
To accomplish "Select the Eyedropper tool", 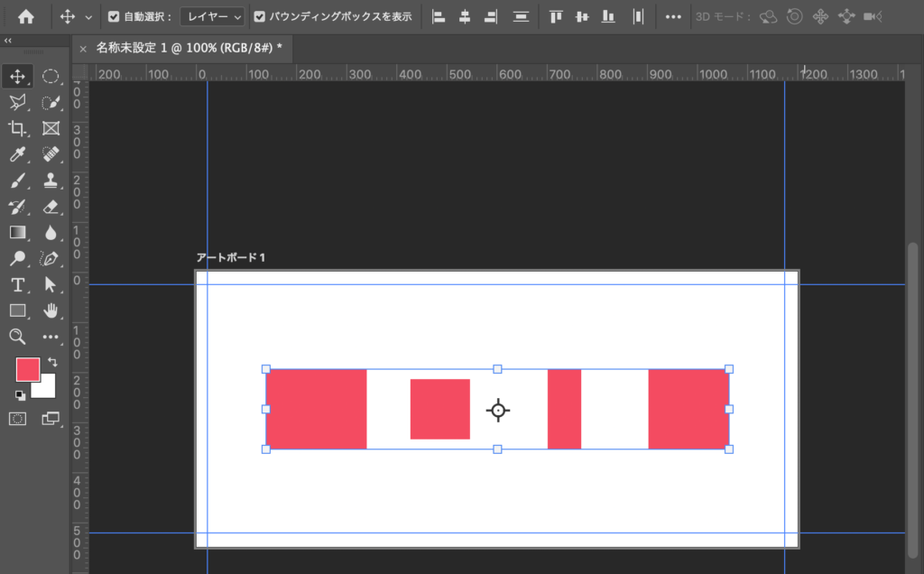I will pyautogui.click(x=17, y=154).
